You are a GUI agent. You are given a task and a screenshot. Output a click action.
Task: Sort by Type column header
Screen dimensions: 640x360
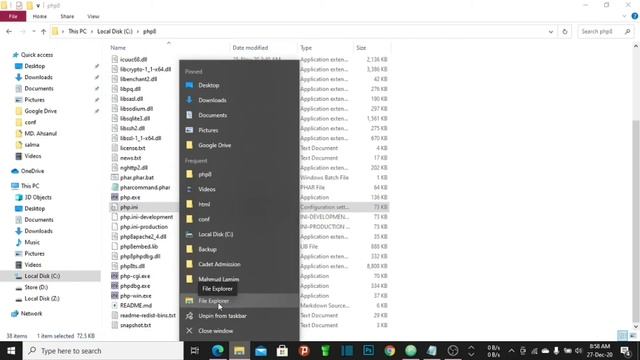[x=306, y=48]
